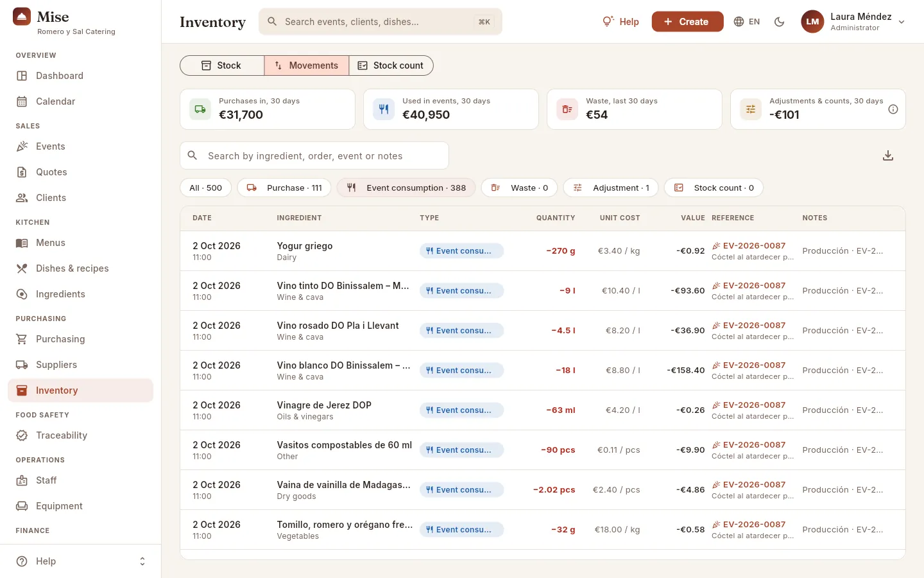Go to Calendar page
Screen dimensions: 924x578
click(x=80, y=101)
